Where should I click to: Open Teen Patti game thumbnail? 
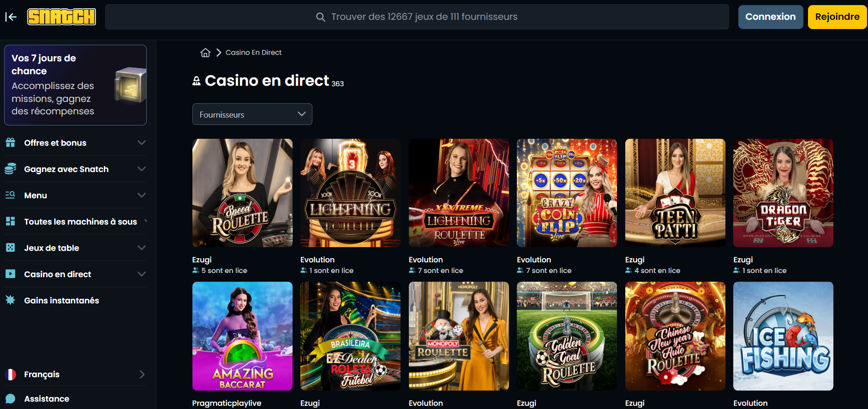click(675, 193)
